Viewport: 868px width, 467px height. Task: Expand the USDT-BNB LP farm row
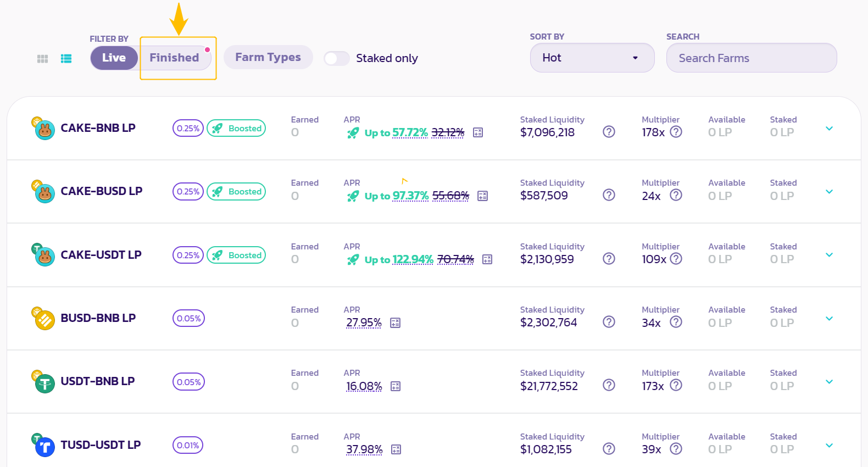(x=830, y=382)
